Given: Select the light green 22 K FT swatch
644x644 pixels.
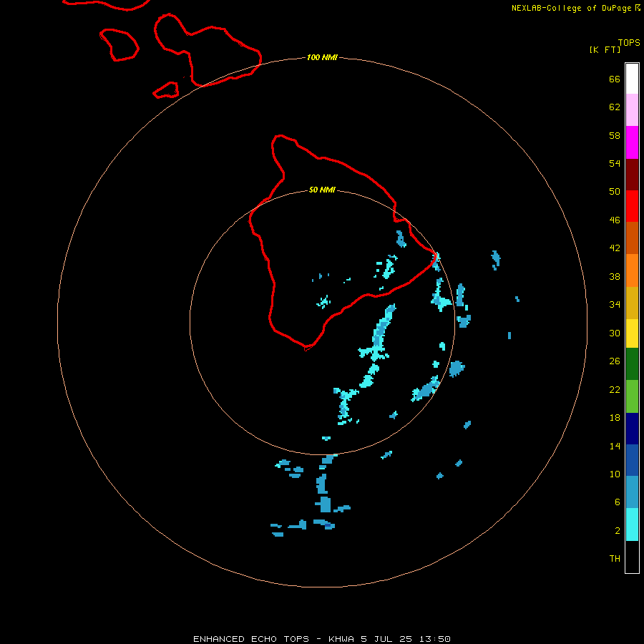Looking at the screenshot, I should click(x=632, y=396).
